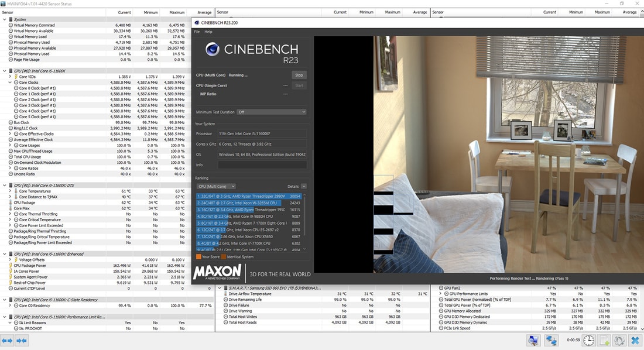This screenshot has height=350, width=644.
Task: Click the Processor name field
Action: (x=262, y=133)
